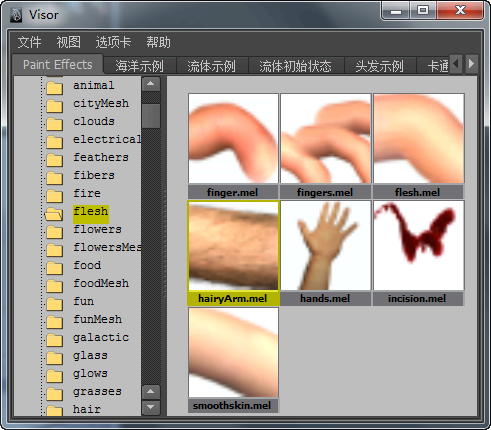Click the folder list scroll up arrow
491x430 pixels.
(x=151, y=84)
